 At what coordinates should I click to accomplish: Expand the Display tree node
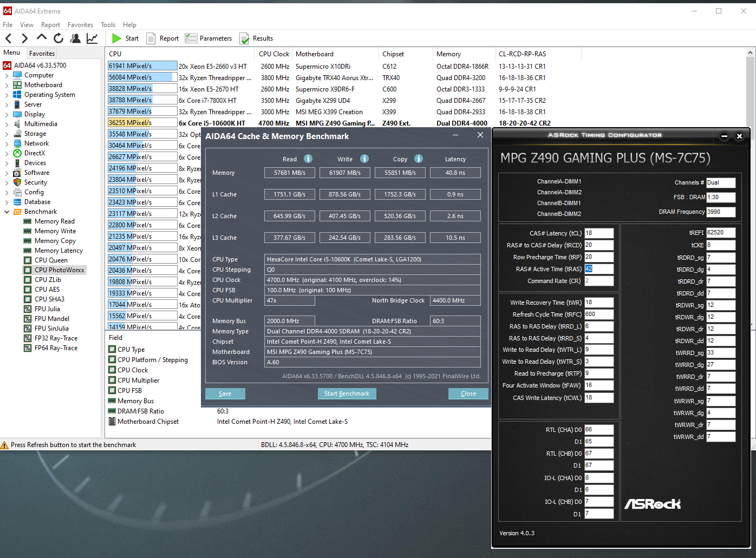[x=6, y=114]
